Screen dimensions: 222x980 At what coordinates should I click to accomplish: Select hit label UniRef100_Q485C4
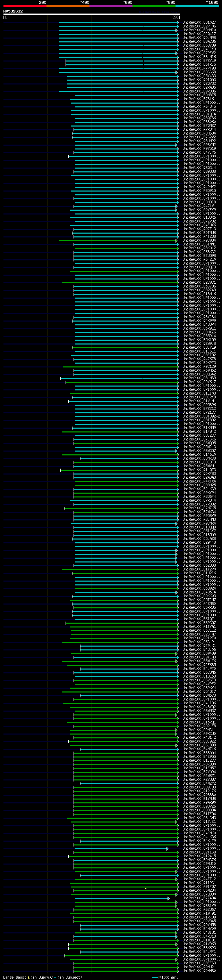click(x=199, y=592)
